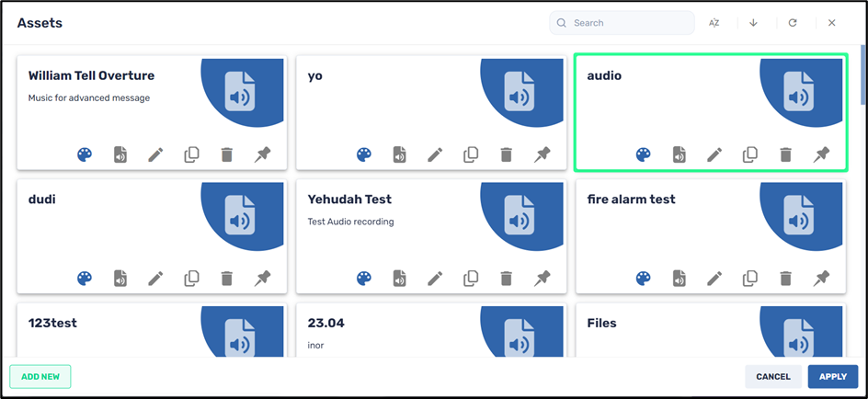Duplicate the dudi asset using copy icon
The image size is (868, 399).
click(191, 278)
